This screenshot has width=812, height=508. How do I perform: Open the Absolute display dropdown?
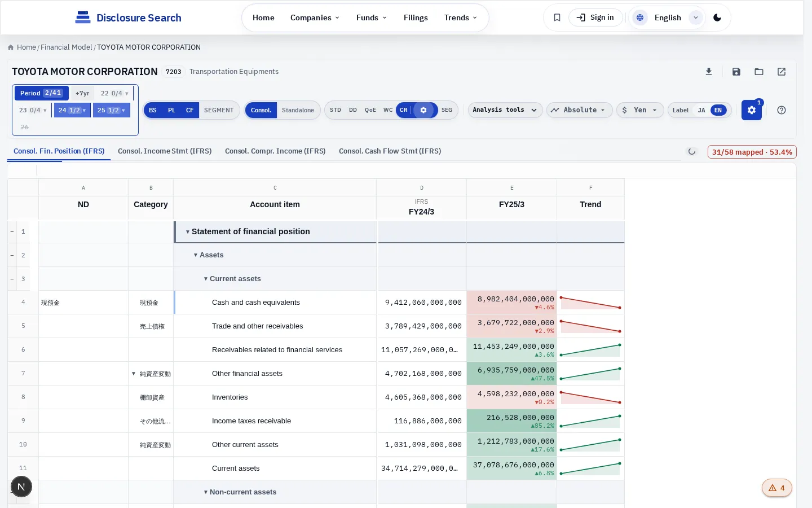point(579,110)
